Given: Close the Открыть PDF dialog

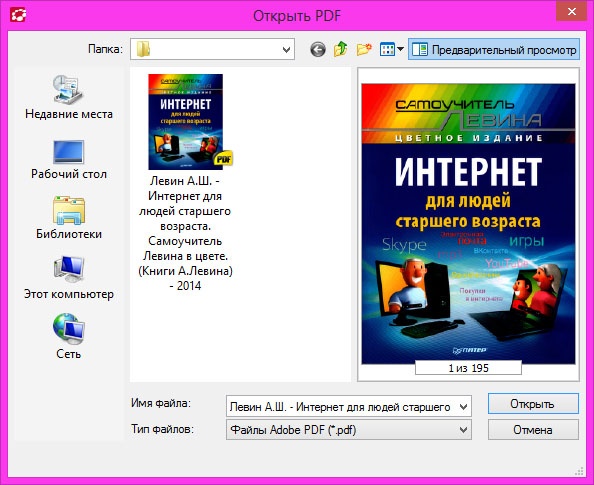Looking at the screenshot, I should click(x=572, y=11).
